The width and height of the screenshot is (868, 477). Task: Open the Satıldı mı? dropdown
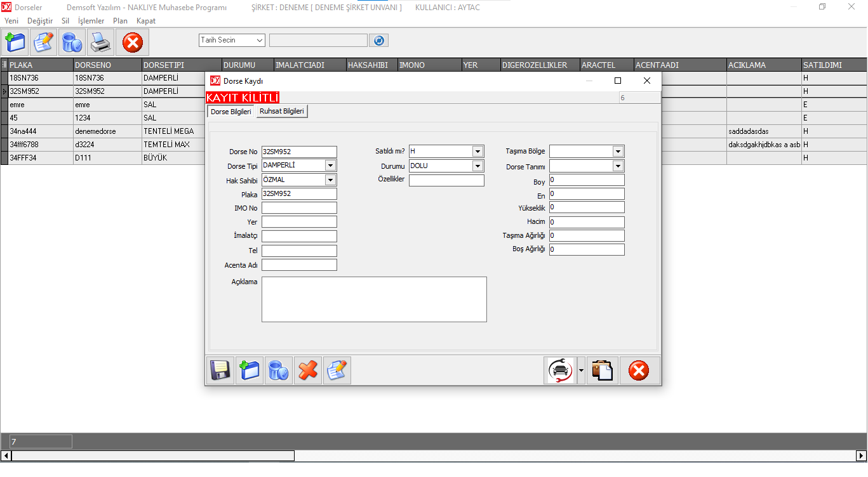(x=477, y=152)
